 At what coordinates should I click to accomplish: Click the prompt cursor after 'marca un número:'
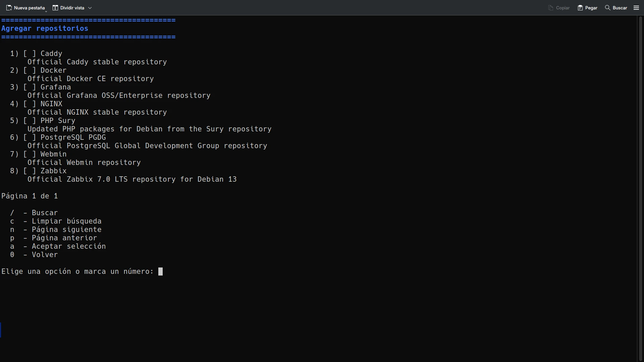click(160, 271)
